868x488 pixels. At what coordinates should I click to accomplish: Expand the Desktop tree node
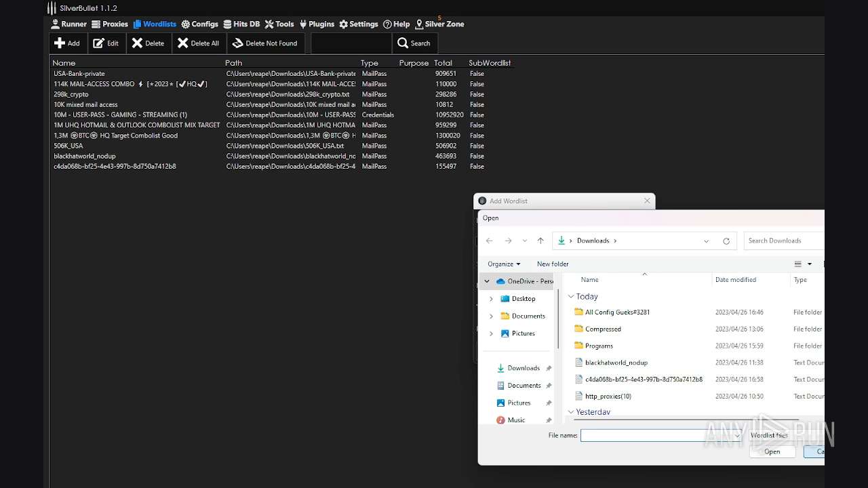tap(491, 298)
